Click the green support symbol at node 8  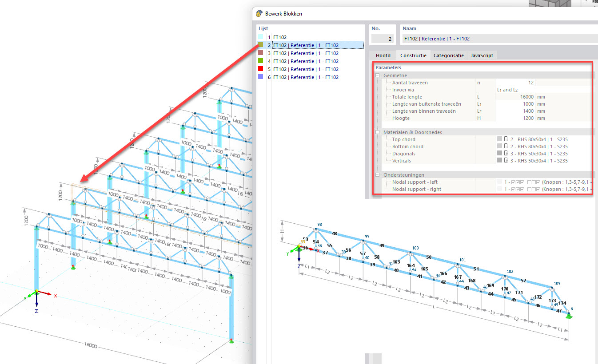(x=569, y=315)
